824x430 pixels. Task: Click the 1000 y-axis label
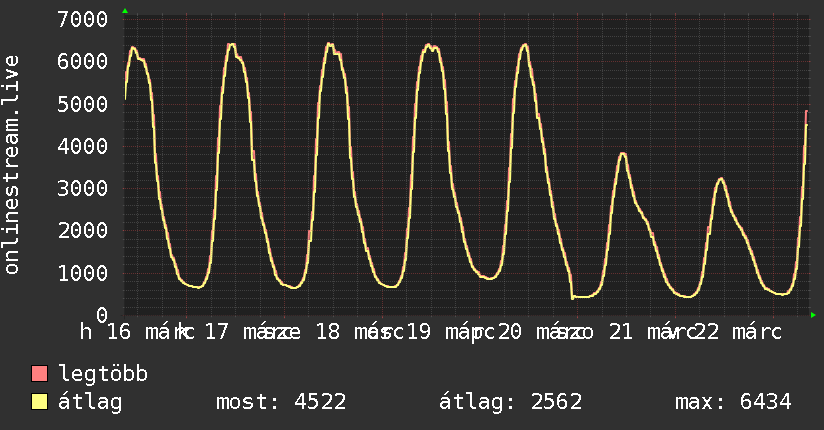click(83, 273)
